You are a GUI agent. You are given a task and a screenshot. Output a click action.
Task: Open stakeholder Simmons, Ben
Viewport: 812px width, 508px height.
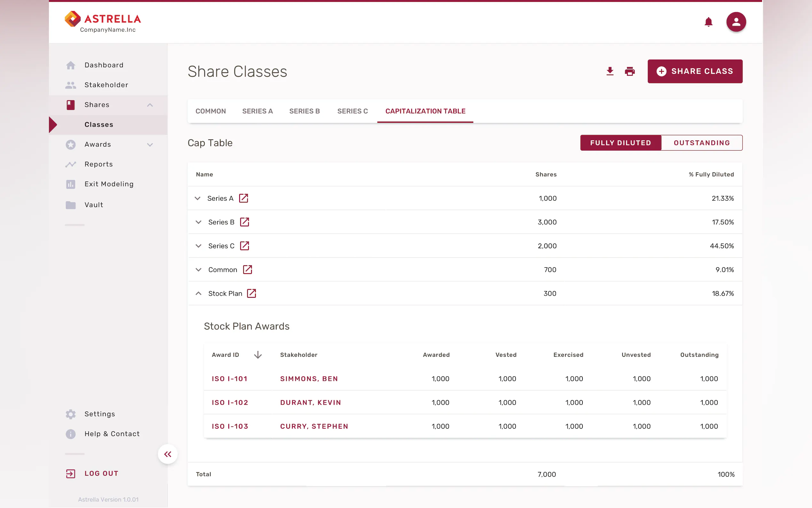[x=309, y=379]
